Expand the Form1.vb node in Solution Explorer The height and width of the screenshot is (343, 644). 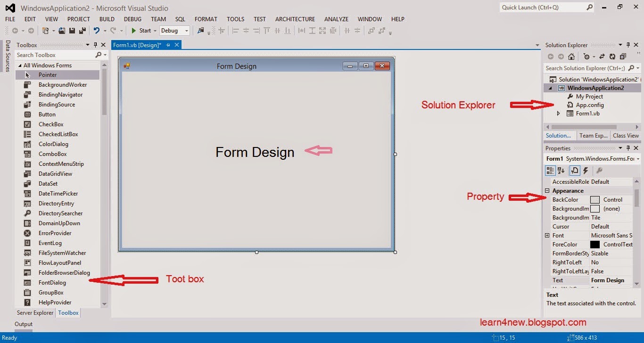pyautogui.click(x=558, y=113)
